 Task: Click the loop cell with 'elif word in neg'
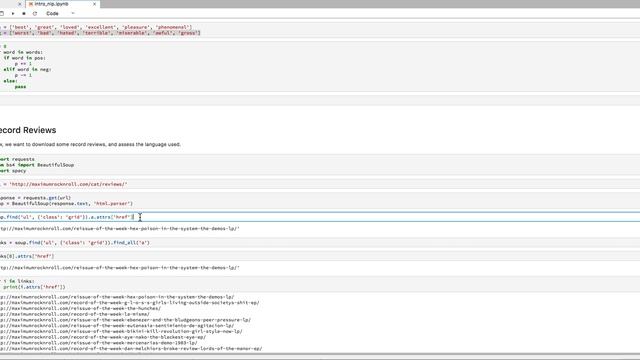[x=320, y=66]
